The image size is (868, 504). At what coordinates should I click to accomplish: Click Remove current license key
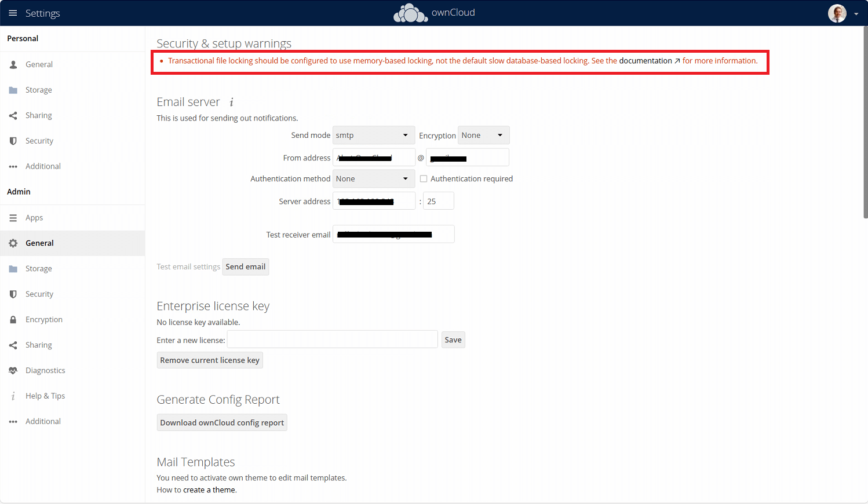pos(210,360)
